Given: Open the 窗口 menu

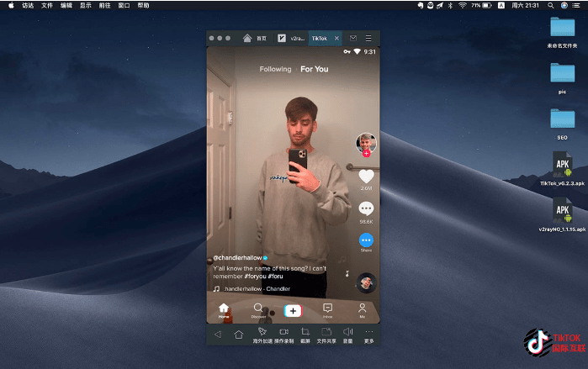Looking at the screenshot, I should [x=124, y=5].
